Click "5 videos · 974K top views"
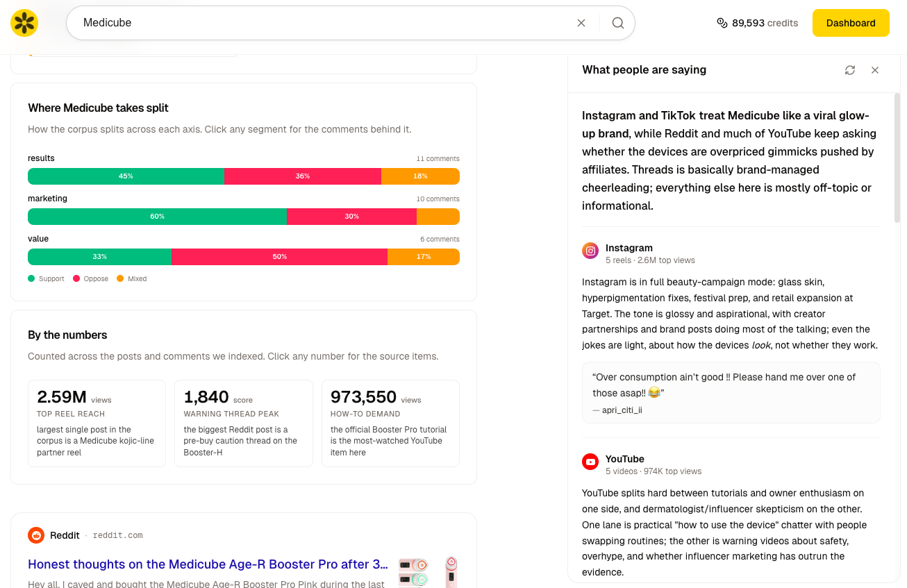The image size is (907, 588). [654, 471]
